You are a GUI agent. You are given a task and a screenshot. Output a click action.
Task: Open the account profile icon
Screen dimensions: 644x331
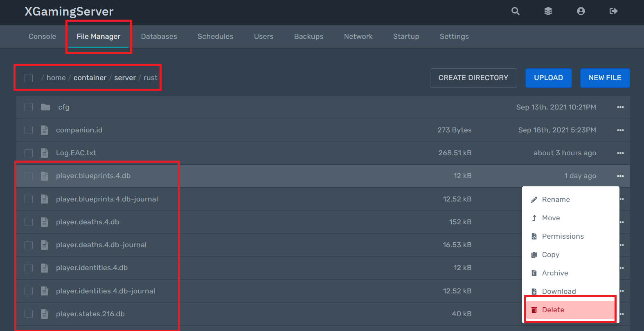pos(581,11)
